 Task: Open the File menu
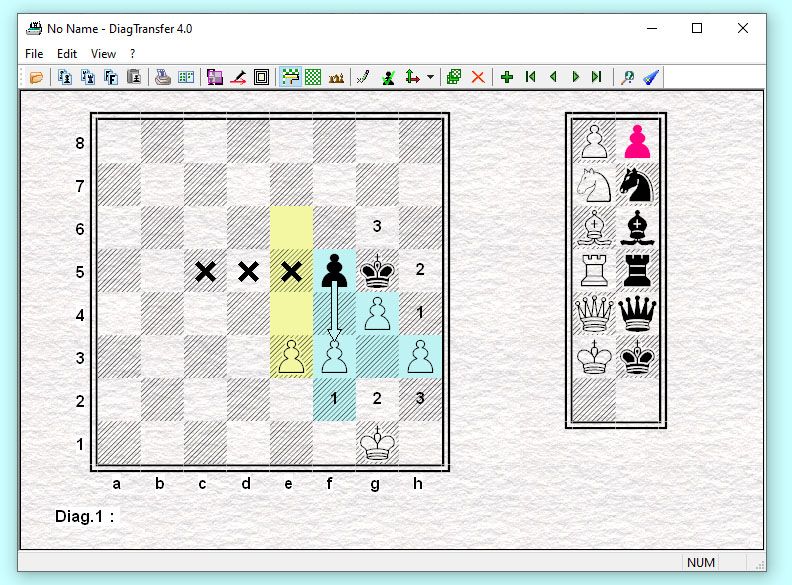click(x=34, y=53)
